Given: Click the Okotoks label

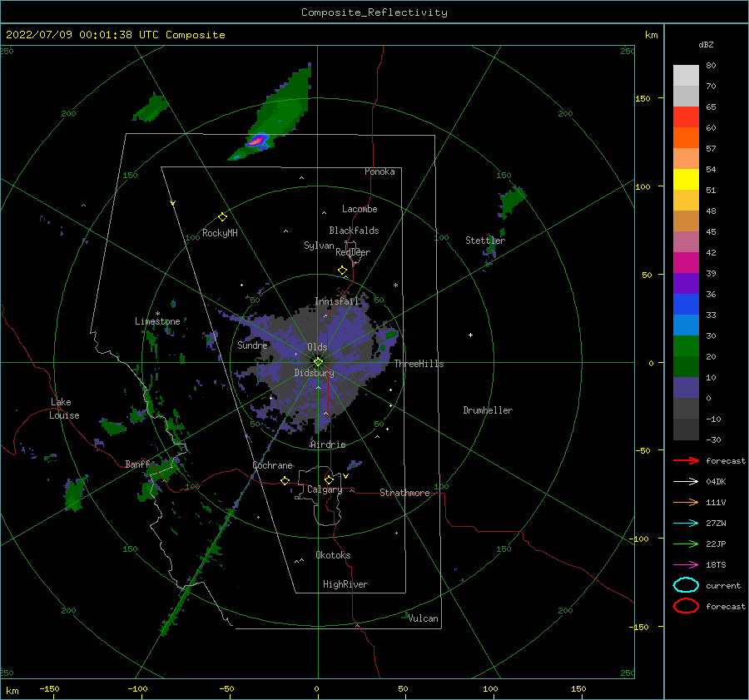Looking at the screenshot, I should click(x=334, y=555).
